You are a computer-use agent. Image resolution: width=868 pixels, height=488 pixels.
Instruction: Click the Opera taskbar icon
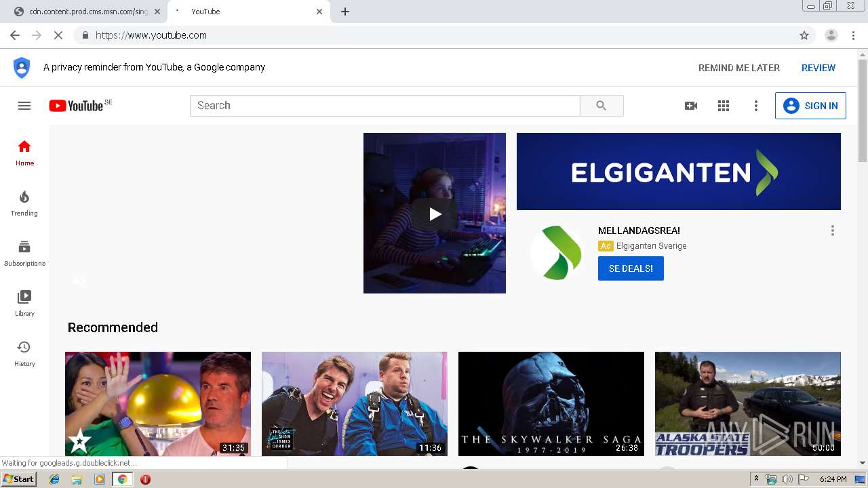point(145,479)
